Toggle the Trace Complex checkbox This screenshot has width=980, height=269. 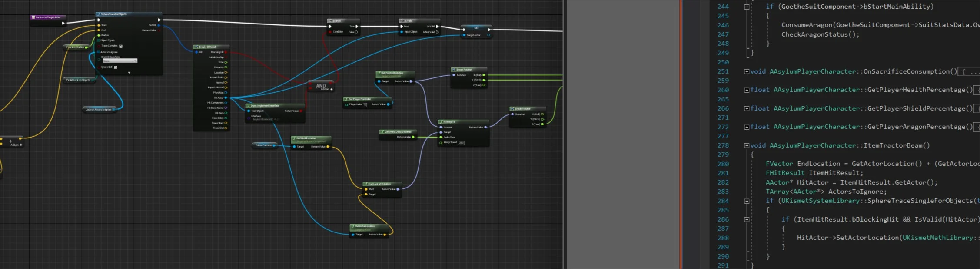pos(121,46)
